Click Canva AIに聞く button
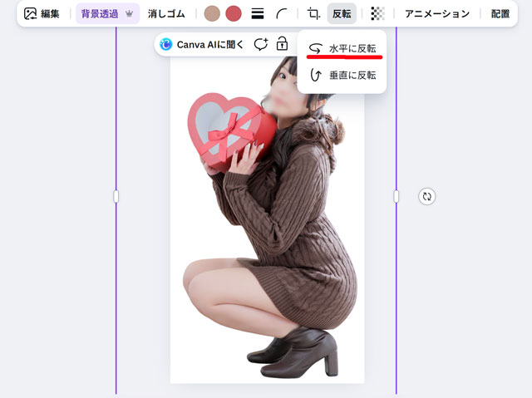 point(202,45)
